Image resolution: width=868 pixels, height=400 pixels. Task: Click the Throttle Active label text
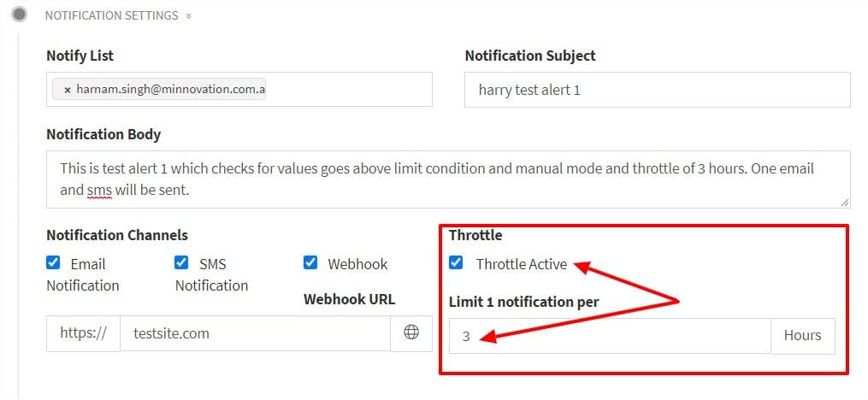pos(522,264)
